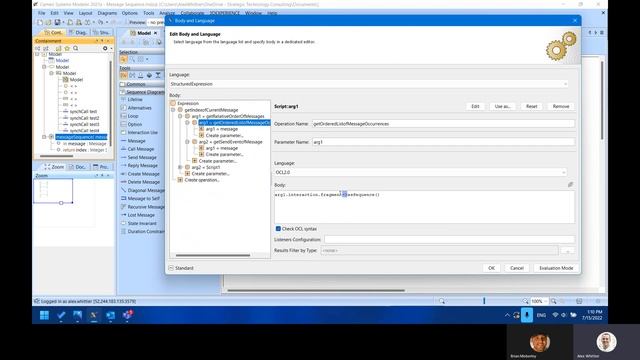640x360 pixels.
Task: Select the Delete Message tool
Action: click(x=140, y=182)
